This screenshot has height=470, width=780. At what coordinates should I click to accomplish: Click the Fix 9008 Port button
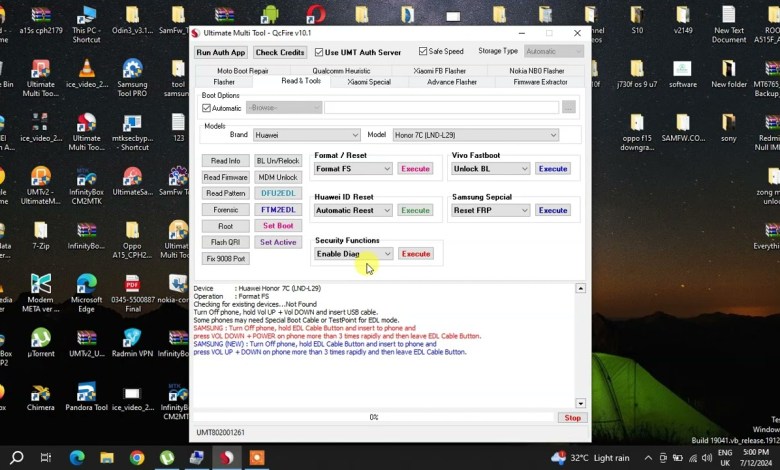pyautogui.click(x=225, y=259)
